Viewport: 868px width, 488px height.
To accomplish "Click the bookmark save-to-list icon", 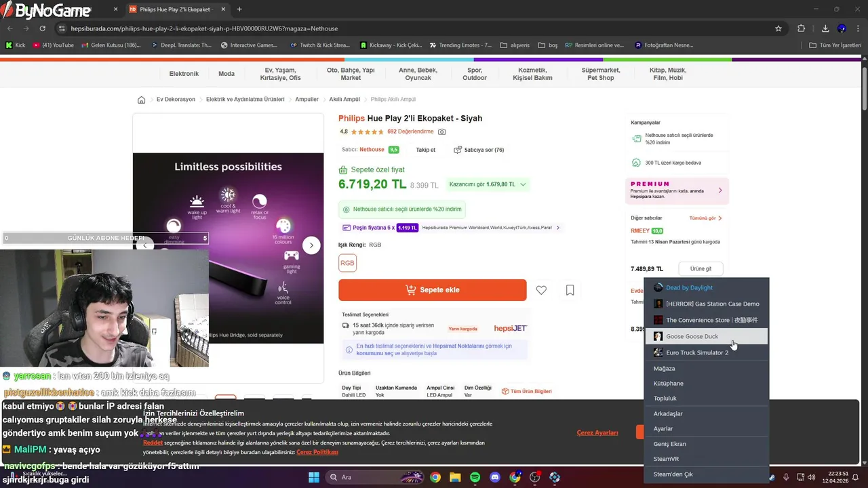I will pyautogui.click(x=570, y=290).
